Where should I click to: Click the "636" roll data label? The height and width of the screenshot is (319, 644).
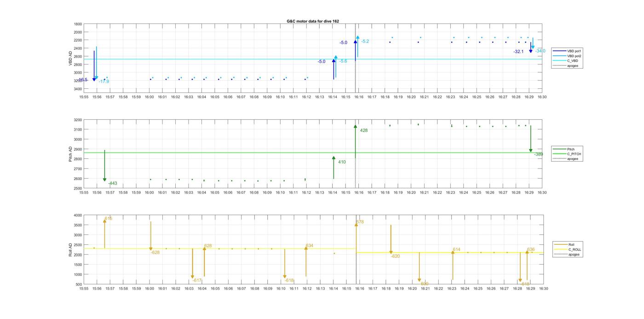tap(531, 249)
